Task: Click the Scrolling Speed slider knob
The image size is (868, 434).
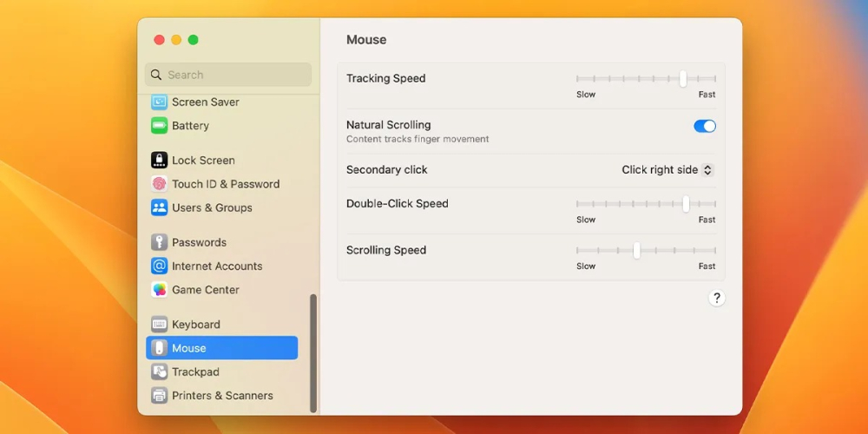Action: pos(636,251)
